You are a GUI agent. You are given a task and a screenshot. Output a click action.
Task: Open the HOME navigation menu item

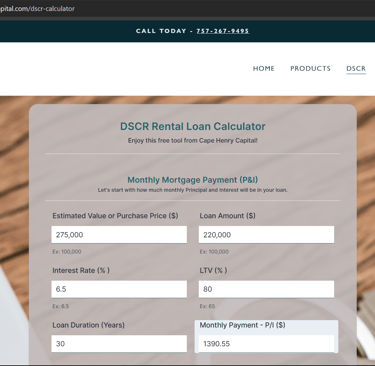263,68
